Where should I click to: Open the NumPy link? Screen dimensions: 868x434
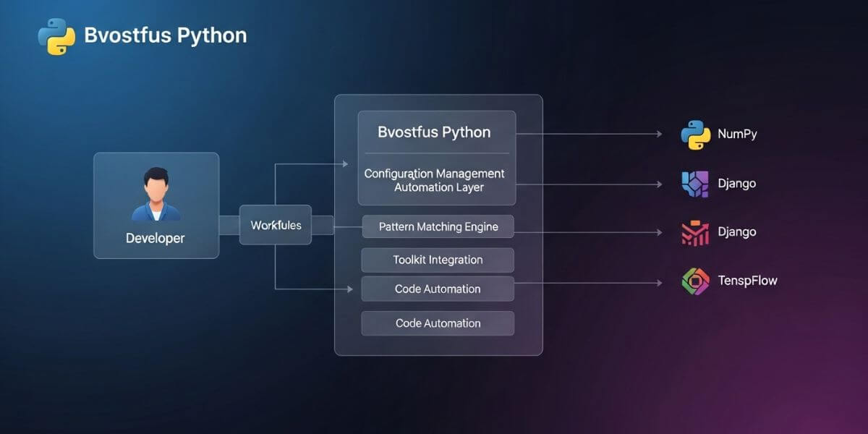739,134
